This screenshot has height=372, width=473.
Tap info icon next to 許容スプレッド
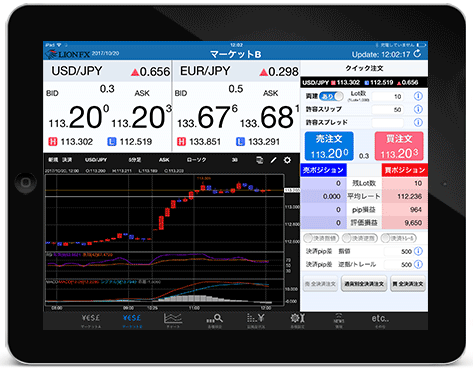tap(418, 122)
